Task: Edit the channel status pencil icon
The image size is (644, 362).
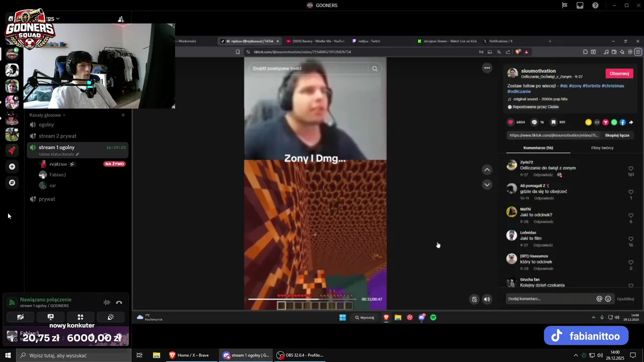Action: [x=77, y=154]
